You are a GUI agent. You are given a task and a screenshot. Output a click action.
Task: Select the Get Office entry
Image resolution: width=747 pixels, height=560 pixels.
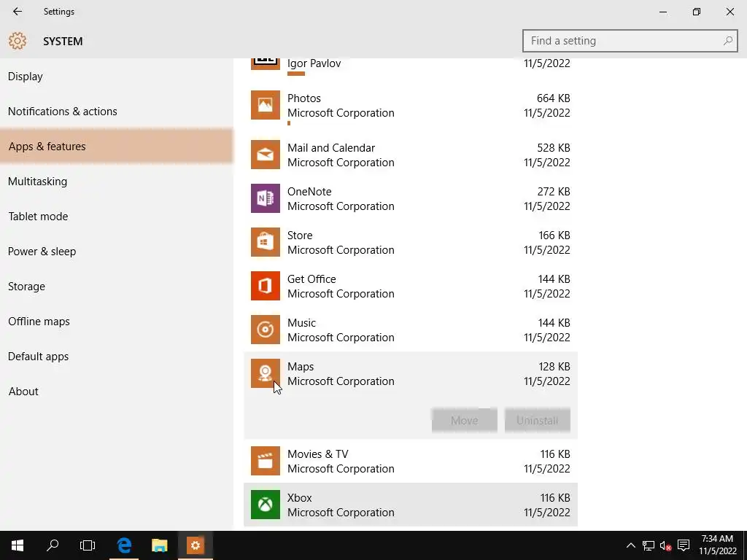tap(411, 286)
